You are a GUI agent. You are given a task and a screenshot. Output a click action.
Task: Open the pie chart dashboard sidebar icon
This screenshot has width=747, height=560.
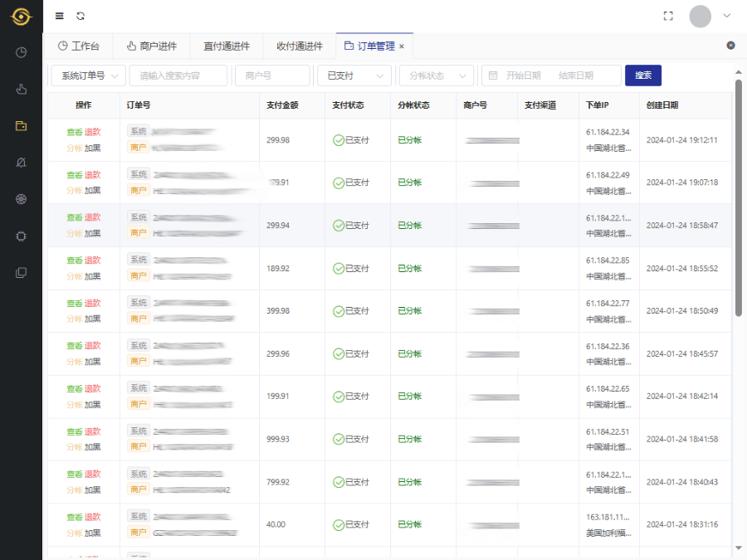coord(21,52)
